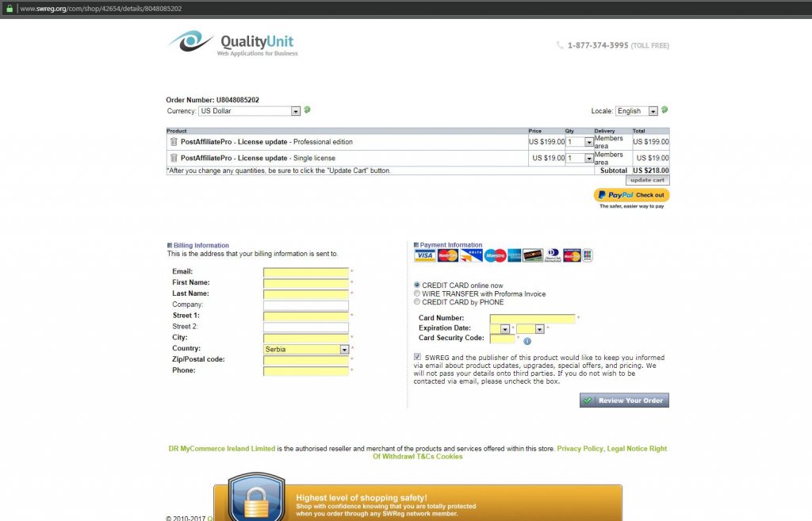Click the Review Your Order button
Viewport: 812px width, 521px height.
[624, 400]
